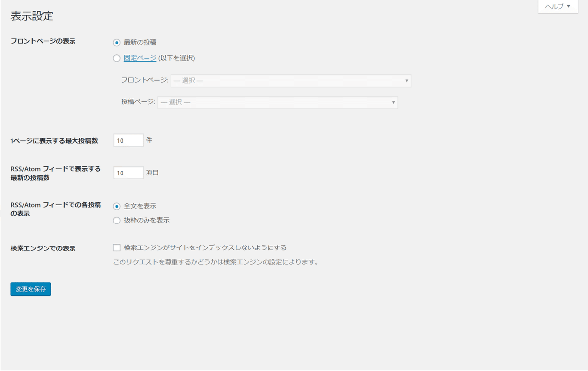This screenshot has height=371, width=588.
Task: Click the 表示設定 page heading
Action: (32, 16)
